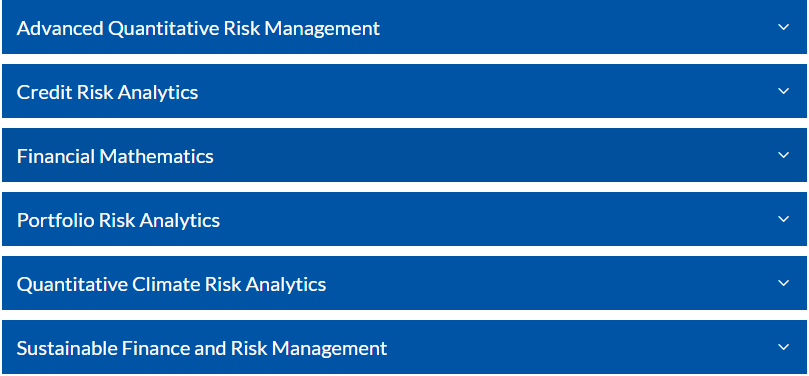Image resolution: width=809 pixels, height=376 pixels.
Task: Click the word Mathematics in Financial Mathematics
Action: point(156,156)
